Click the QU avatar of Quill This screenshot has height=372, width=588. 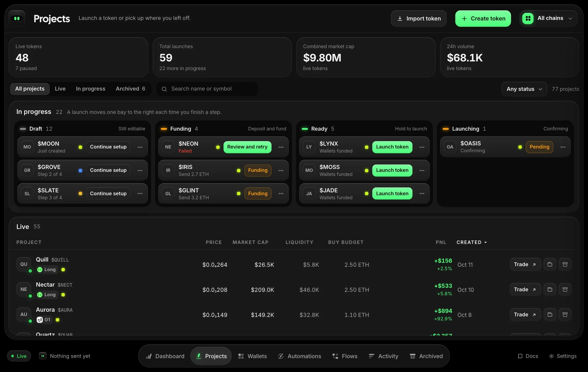[x=24, y=264]
